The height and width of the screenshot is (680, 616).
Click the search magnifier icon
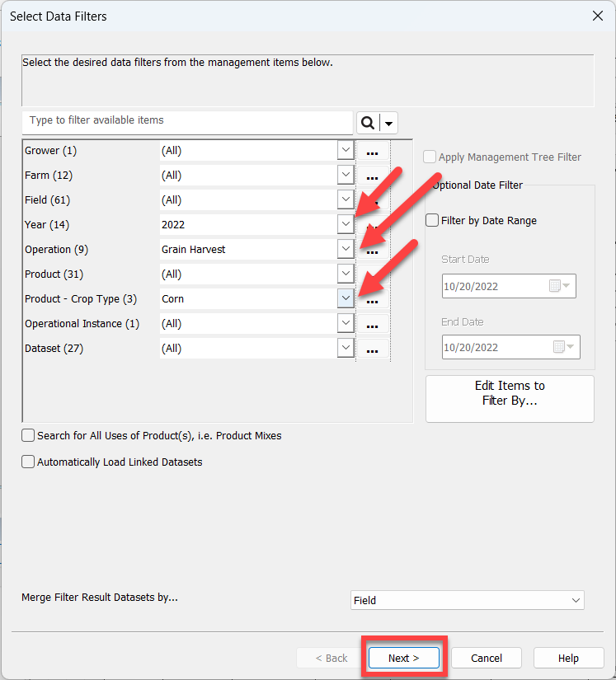click(366, 121)
